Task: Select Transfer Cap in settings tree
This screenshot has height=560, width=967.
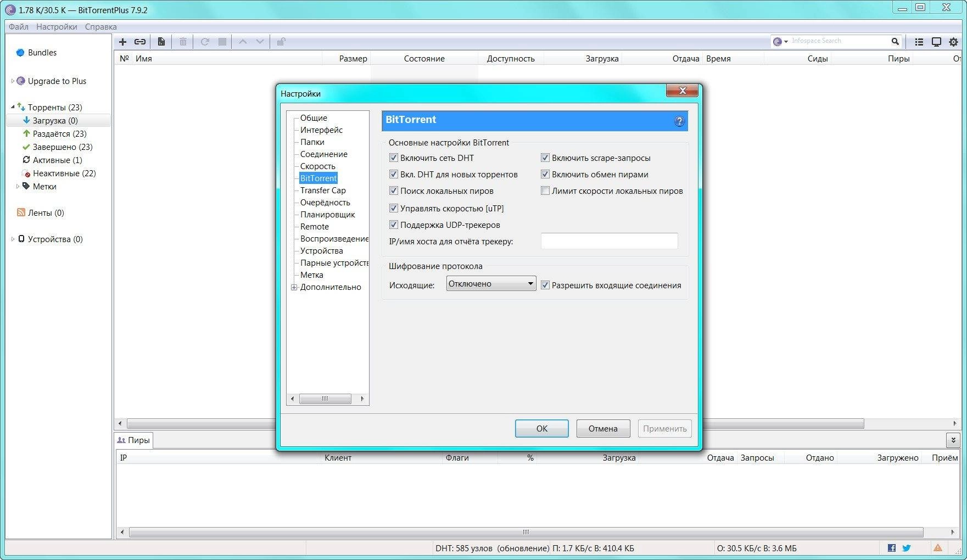Action: tap(323, 191)
